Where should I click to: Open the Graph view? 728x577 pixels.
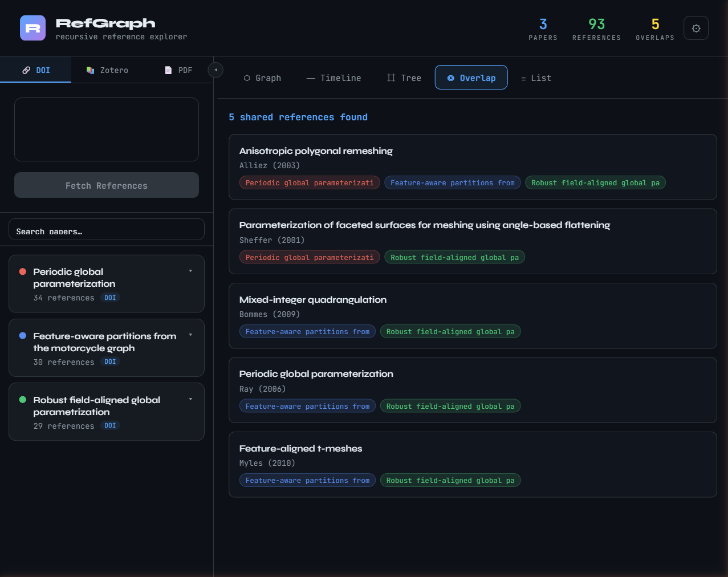[262, 78]
